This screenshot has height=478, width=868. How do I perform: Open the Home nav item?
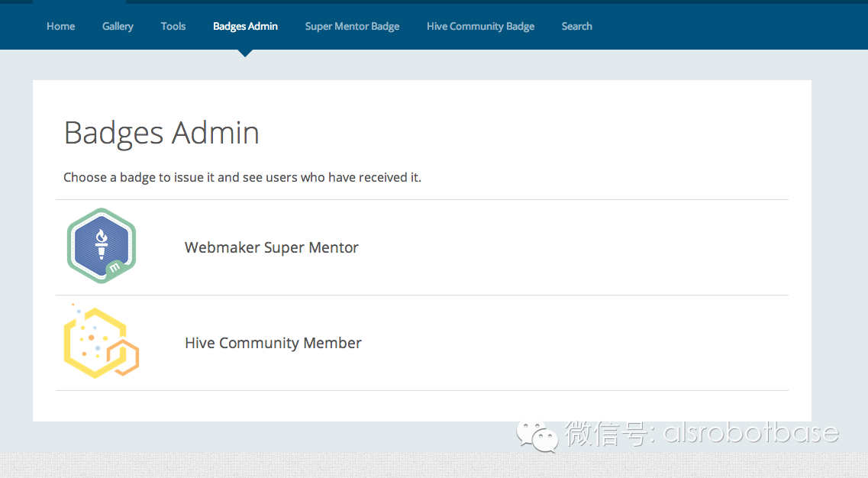pos(60,26)
